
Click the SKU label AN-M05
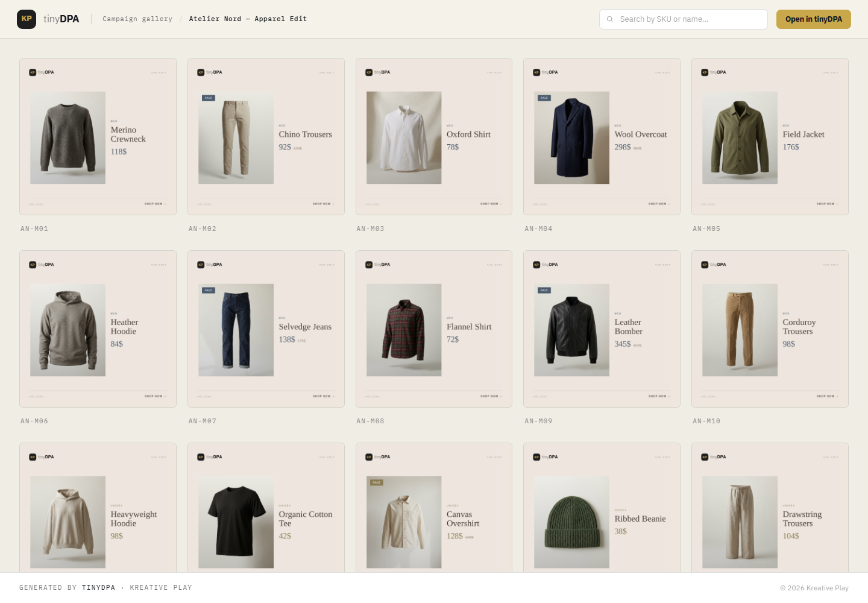pos(706,229)
